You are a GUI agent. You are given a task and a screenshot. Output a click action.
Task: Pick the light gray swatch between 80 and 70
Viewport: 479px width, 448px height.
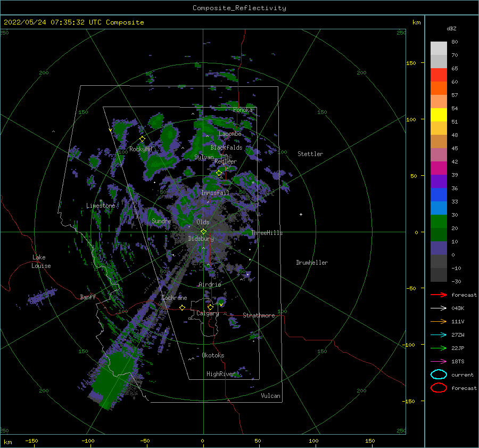coord(439,48)
